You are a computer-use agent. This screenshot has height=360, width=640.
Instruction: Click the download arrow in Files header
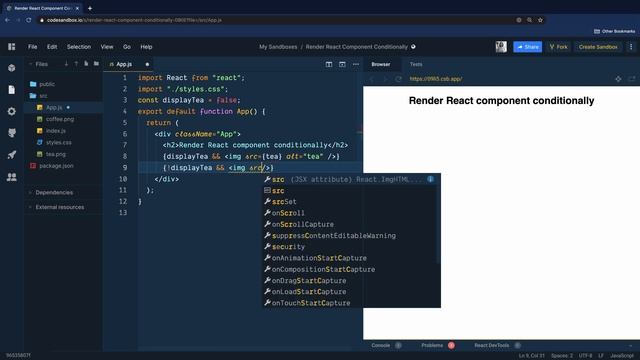(66, 64)
